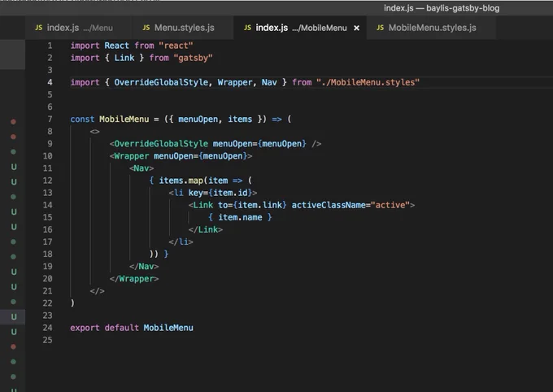Click key={item.id} on line 13

tap(220, 193)
